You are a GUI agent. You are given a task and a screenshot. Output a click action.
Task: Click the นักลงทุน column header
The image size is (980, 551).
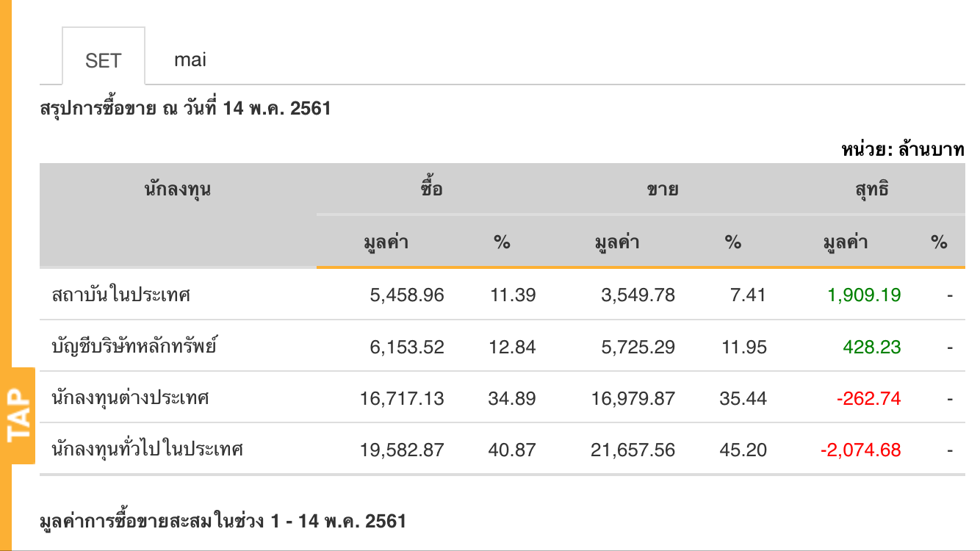(x=178, y=190)
